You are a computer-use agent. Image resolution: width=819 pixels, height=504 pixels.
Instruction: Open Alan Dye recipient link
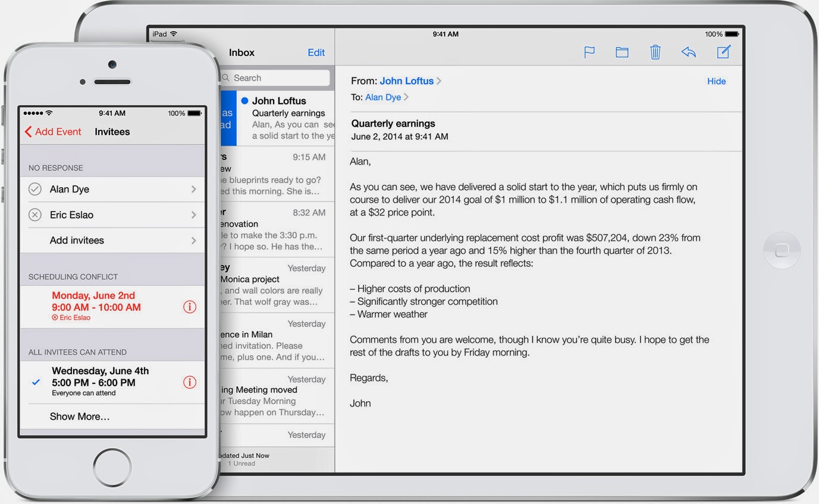click(x=383, y=97)
